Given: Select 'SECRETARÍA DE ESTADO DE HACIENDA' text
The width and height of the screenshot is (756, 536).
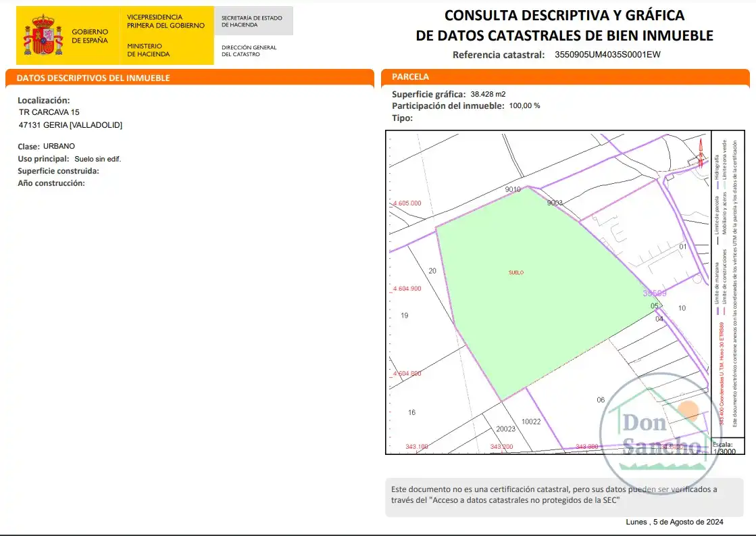Looking at the screenshot, I should tap(252, 21).
